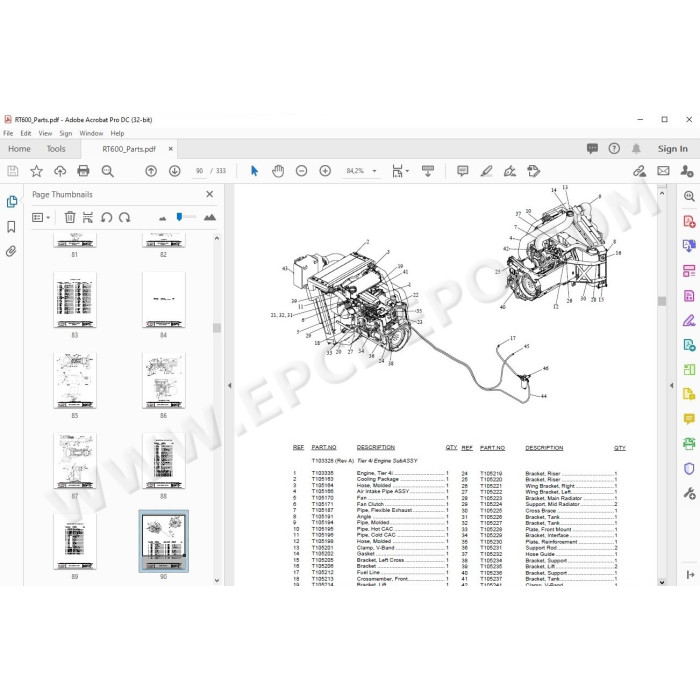Open the Sign document tool
Image resolution: width=700 pixels, height=700 pixels.
(510, 171)
